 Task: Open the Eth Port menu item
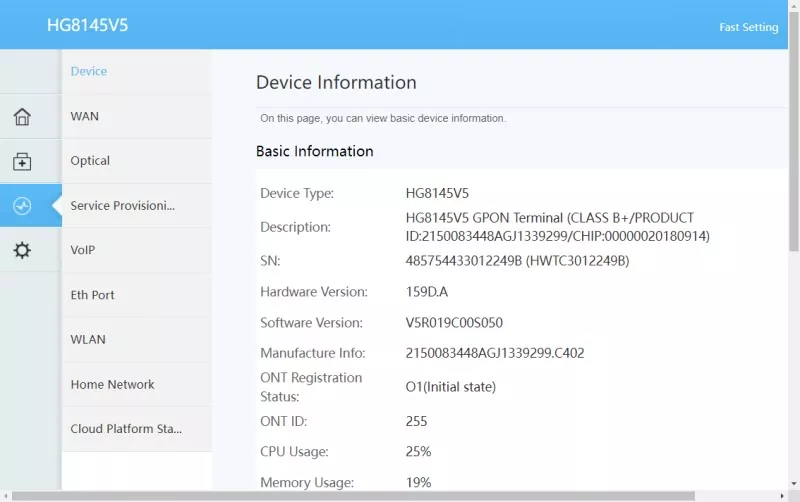pos(93,295)
